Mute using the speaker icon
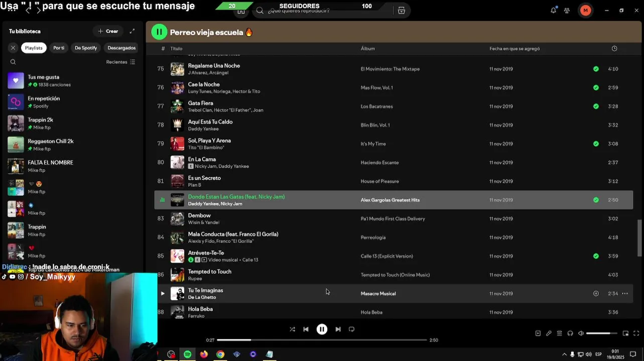Viewport: 644px width, 361px height. click(581, 333)
